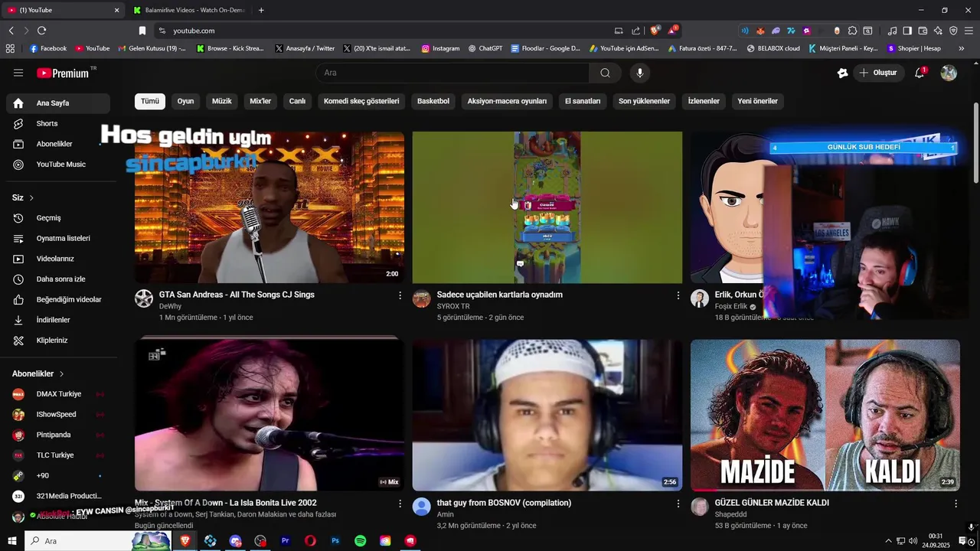Select the Son yüklenenler chip
The height and width of the screenshot is (551, 980).
tap(644, 101)
